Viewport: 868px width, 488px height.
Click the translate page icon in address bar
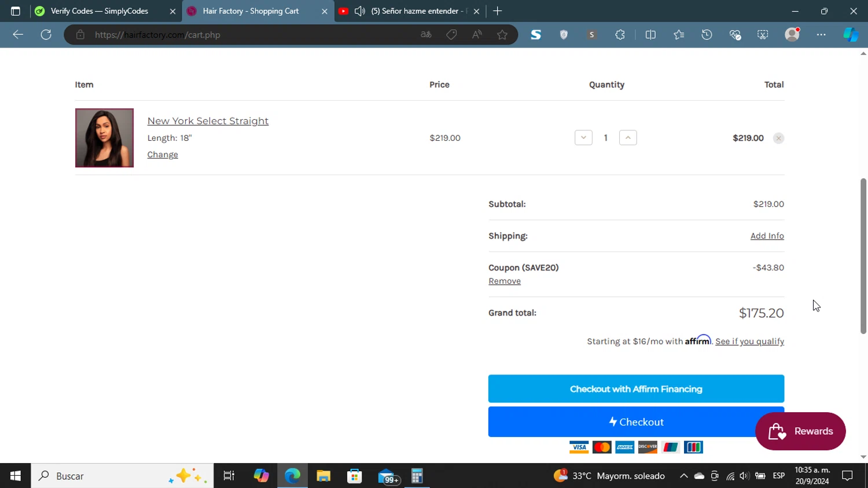click(x=426, y=35)
